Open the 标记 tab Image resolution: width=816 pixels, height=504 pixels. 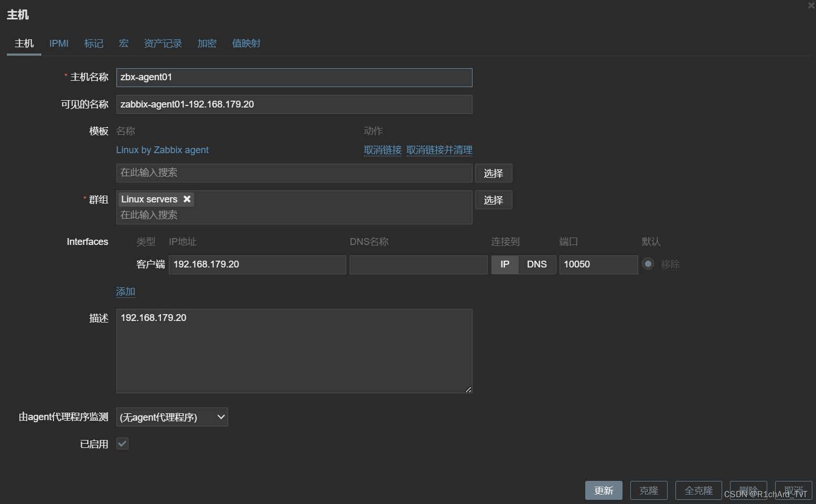point(94,44)
